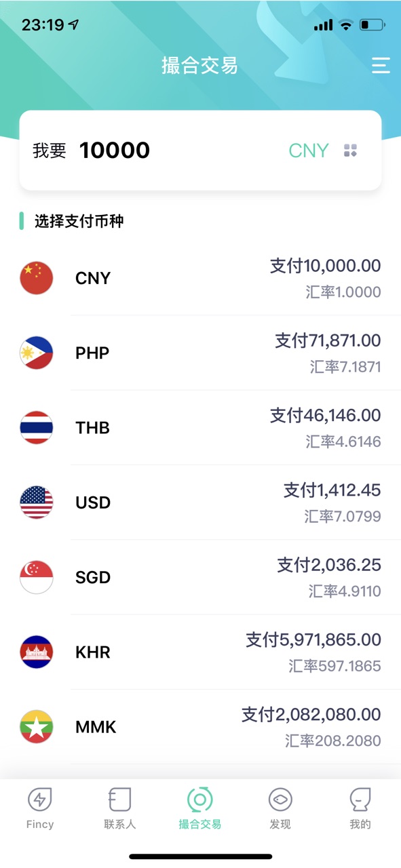
Task: Open the 发现 discover tab
Action: [280, 809]
